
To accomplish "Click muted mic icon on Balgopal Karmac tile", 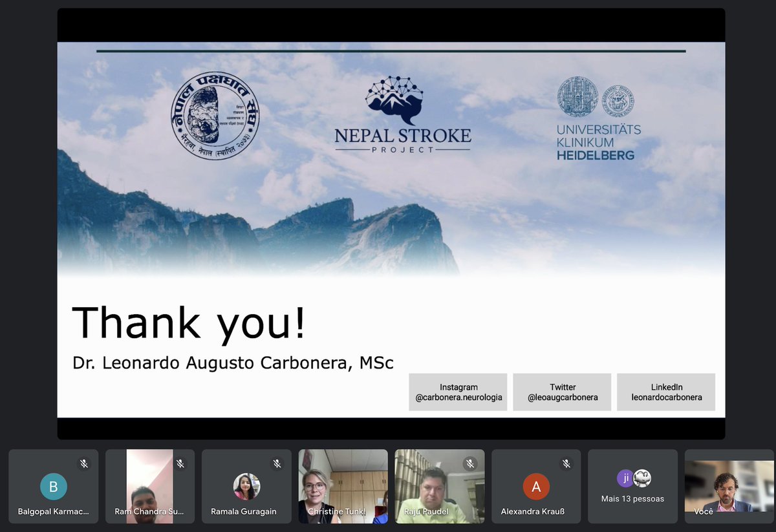I will coord(83,463).
